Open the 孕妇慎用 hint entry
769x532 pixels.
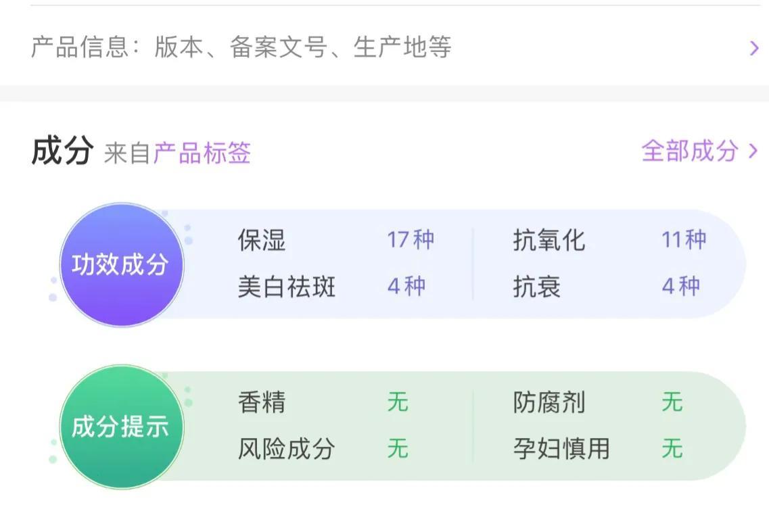coord(561,449)
